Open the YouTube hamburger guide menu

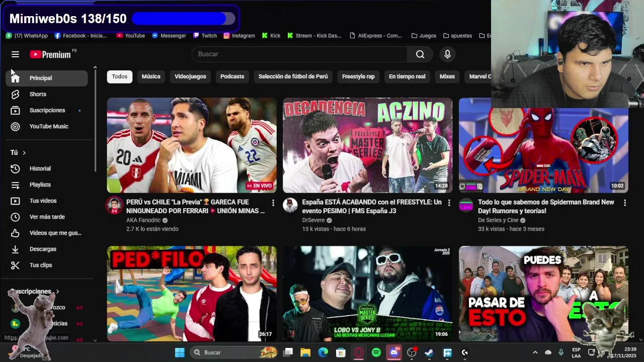click(15, 54)
